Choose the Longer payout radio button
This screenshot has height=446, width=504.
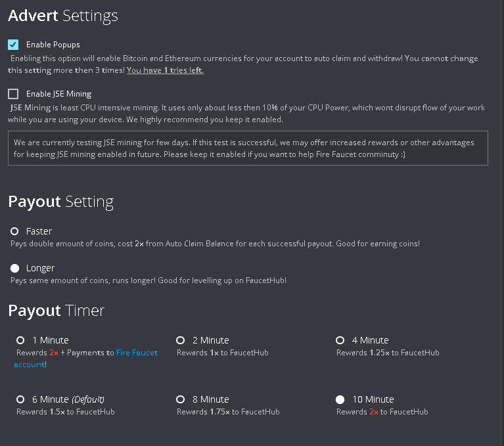[x=14, y=268]
